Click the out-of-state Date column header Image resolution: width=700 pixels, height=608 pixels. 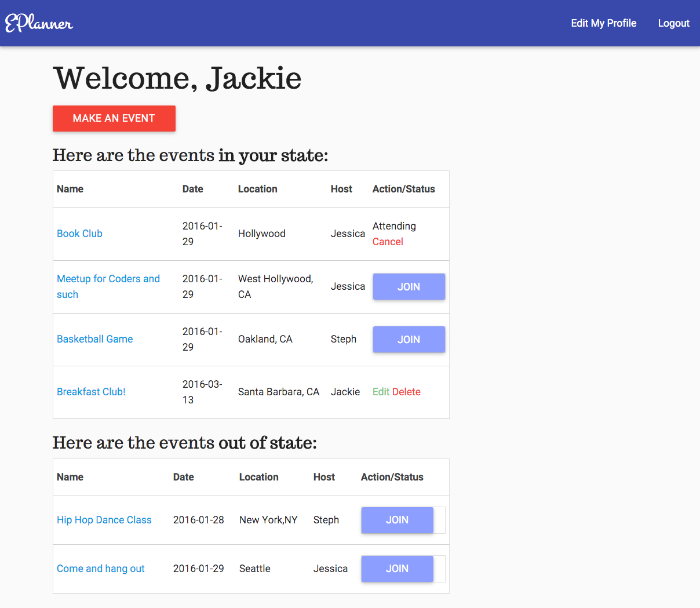184,477
